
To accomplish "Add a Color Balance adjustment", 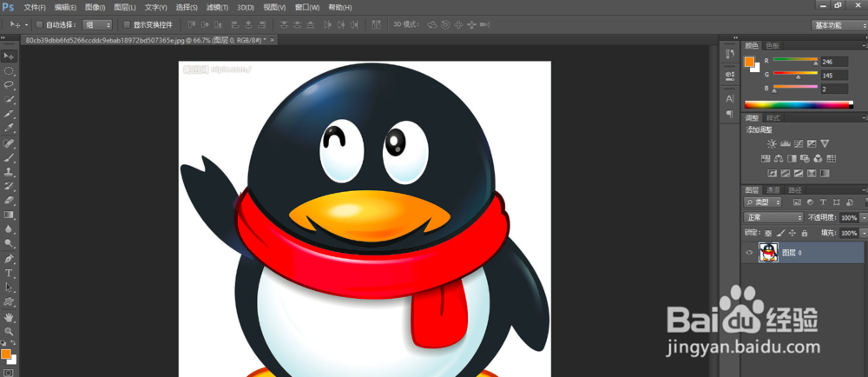I will [779, 158].
